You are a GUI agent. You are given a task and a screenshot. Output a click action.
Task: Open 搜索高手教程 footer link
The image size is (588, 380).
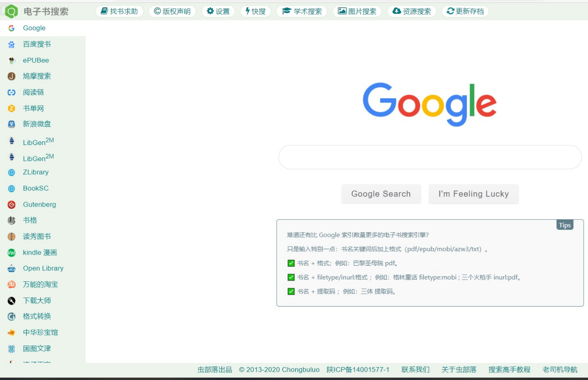(509, 369)
